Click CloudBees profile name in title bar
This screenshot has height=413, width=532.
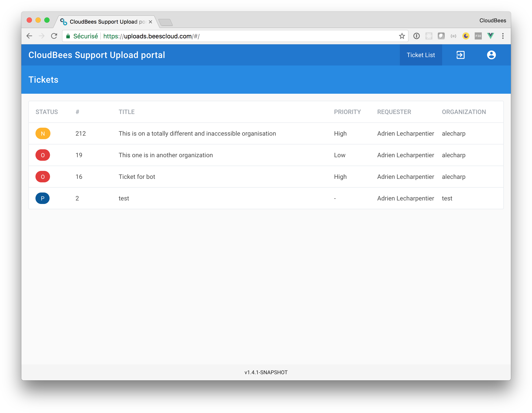click(x=493, y=21)
